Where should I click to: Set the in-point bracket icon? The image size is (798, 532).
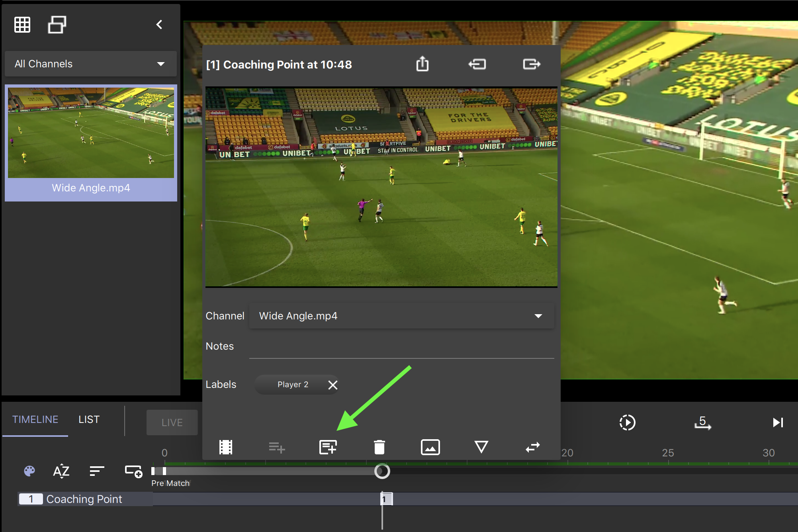click(477, 64)
